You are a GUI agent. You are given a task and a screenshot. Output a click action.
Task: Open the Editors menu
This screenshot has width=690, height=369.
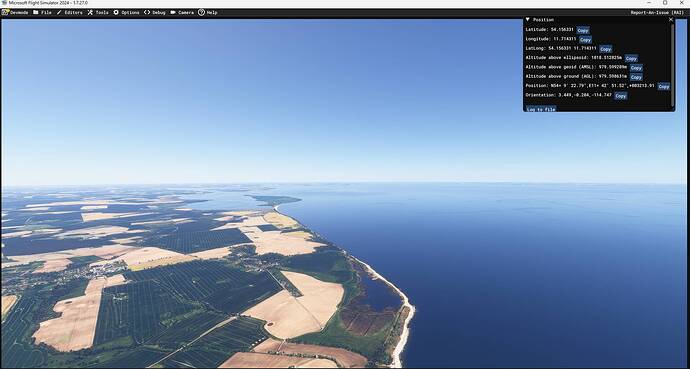tap(70, 13)
